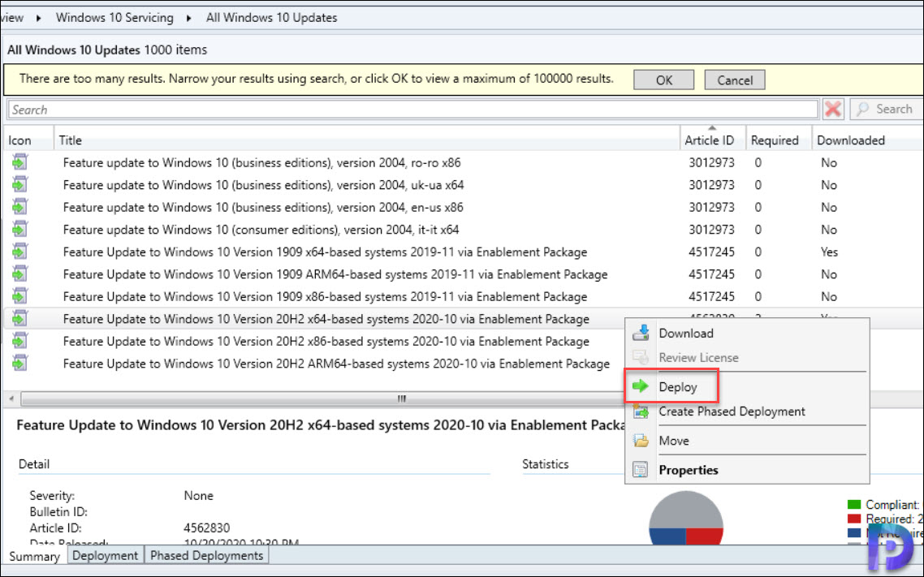Click Windows 10 Servicing breadcrumb
Screen dimensions: 924x577
115,18
